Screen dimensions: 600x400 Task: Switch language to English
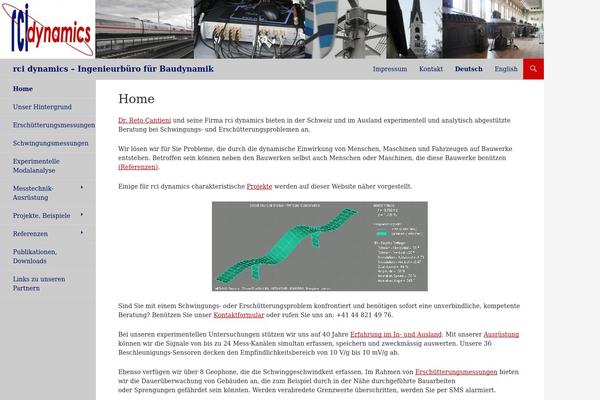tap(506, 69)
